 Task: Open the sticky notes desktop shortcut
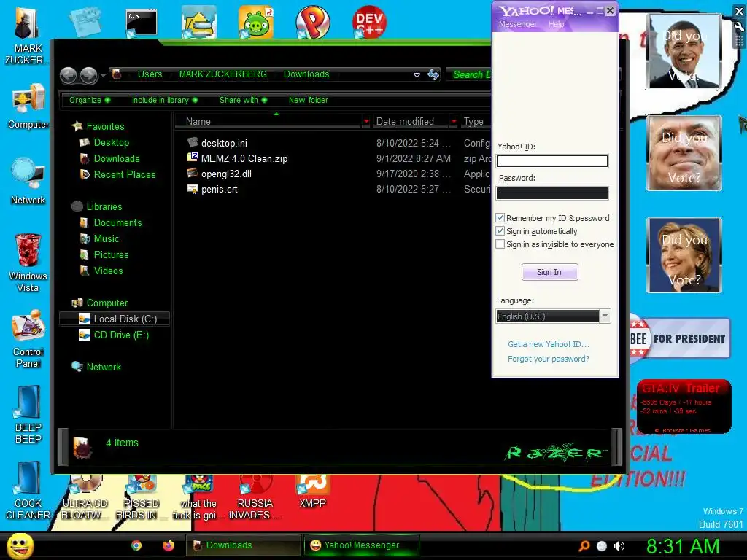tap(85, 21)
